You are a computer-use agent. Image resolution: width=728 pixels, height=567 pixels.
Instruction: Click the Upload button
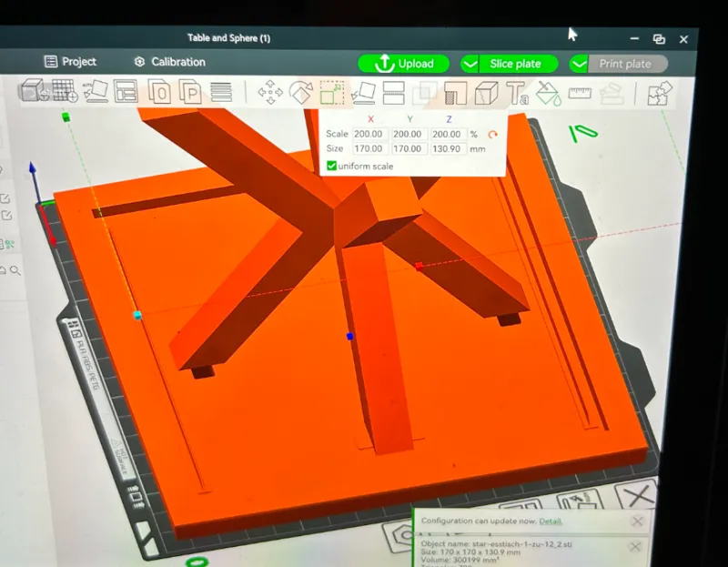pyautogui.click(x=403, y=64)
